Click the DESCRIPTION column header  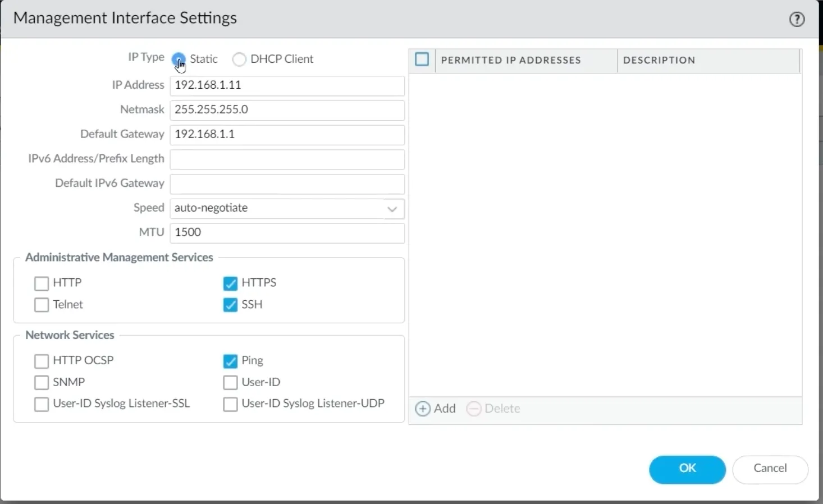tap(659, 60)
